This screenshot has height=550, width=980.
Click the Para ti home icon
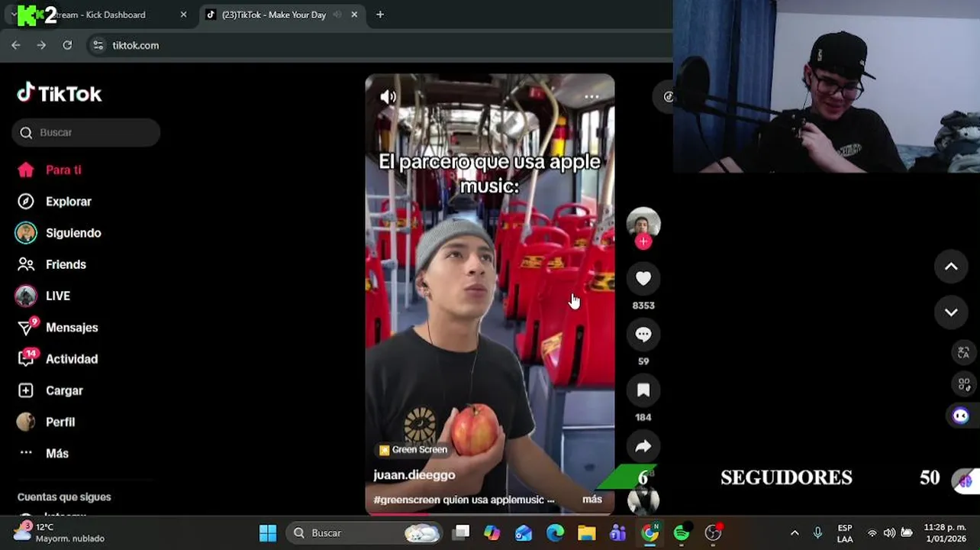click(x=26, y=170)
